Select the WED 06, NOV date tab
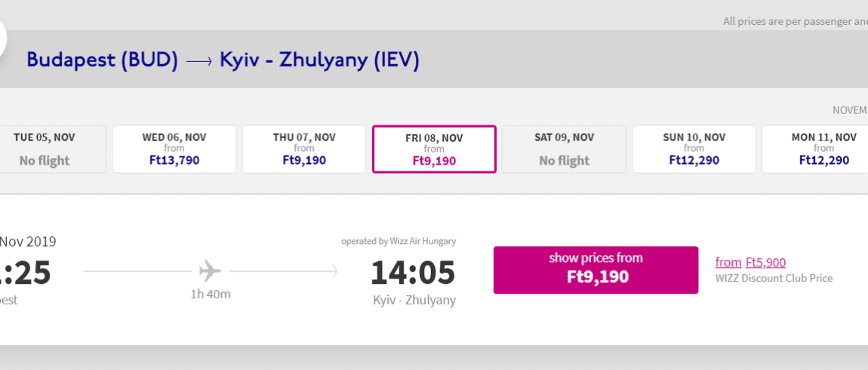 [174, 149]
